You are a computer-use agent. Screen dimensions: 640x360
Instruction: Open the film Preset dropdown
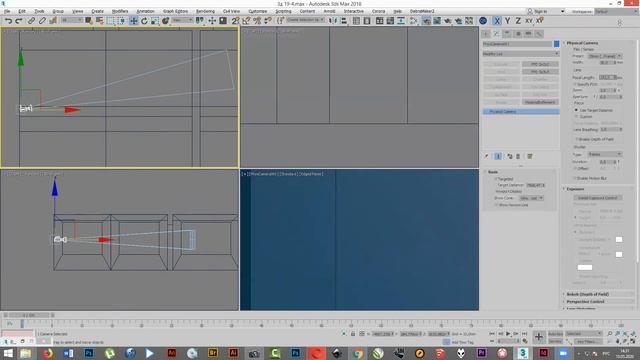point(605,56)
